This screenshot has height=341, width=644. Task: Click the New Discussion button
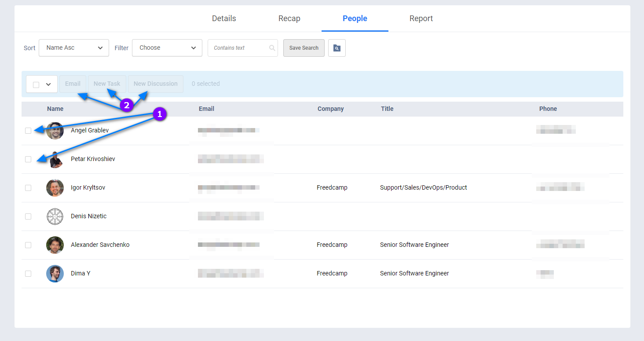(155, 84)
